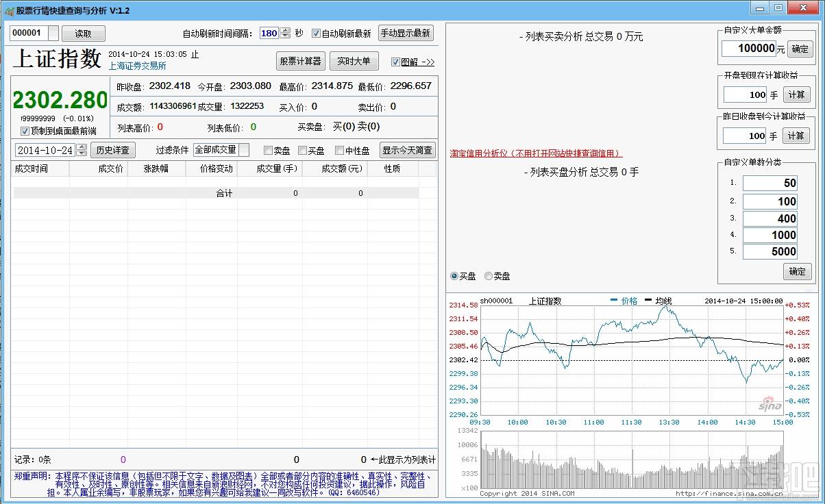825x504 pixels.
Task: Confirm 自定义大单金额 with 确定
Action: (800, 49)
